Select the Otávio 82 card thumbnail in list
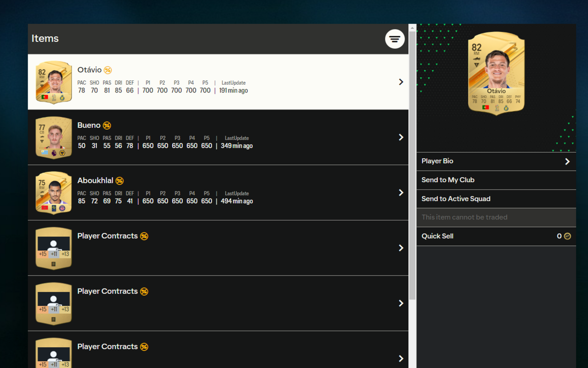This screenshot has height=368, width=588. tap(54, 82)
